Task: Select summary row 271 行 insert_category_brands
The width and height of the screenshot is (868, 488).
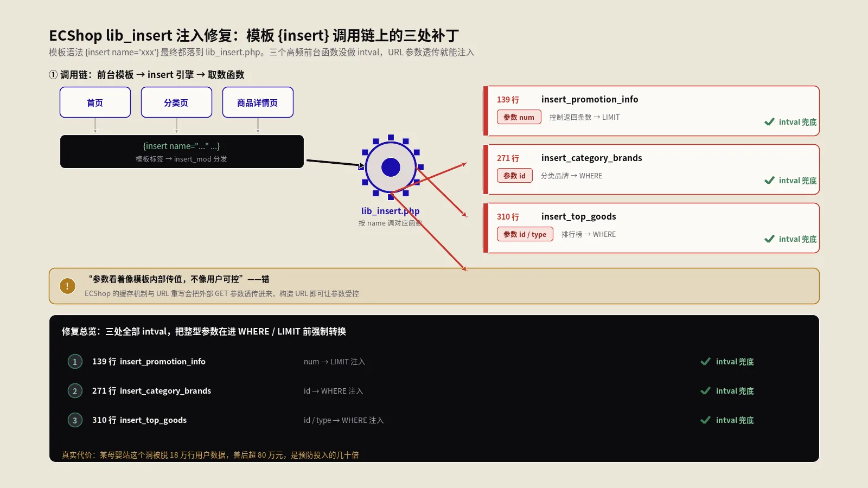Action: [x=151, y=391]
